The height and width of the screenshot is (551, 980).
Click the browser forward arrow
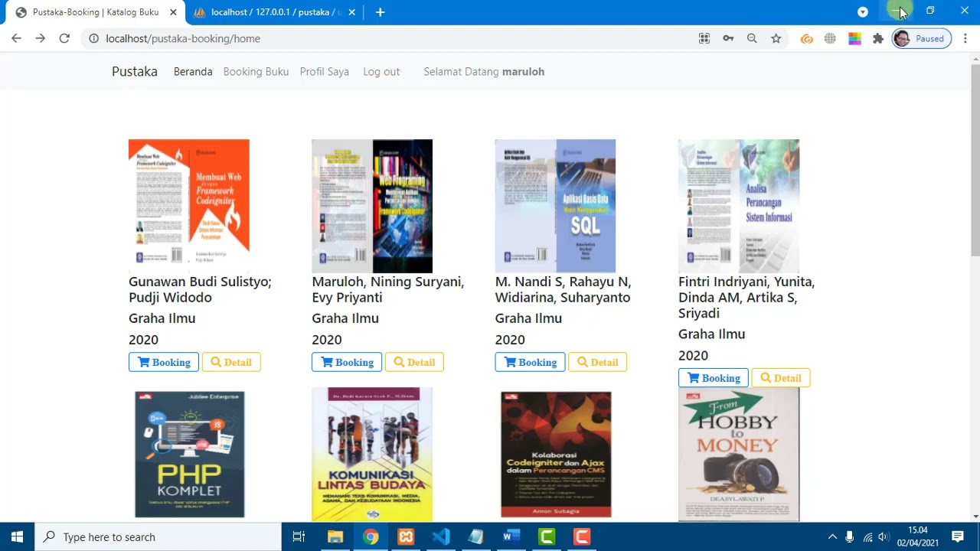pyautogui.click(x=40, y=38)
